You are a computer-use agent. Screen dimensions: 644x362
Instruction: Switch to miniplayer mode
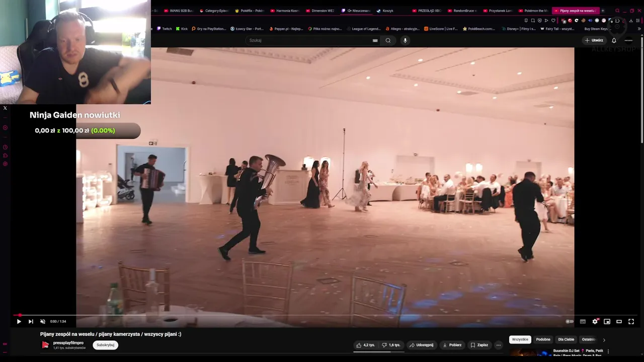(607, 321)
